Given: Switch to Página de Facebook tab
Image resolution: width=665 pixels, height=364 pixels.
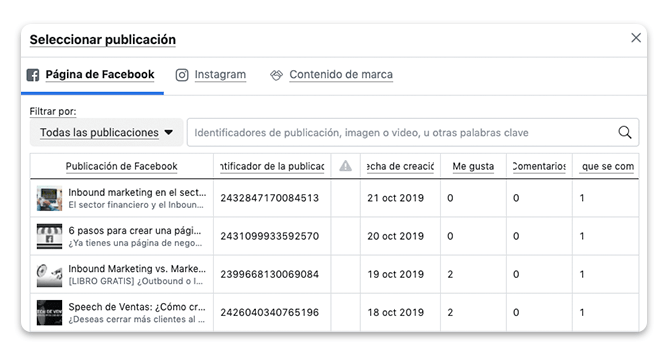Looking at the screenshot, I should click(x=92, y=75).
